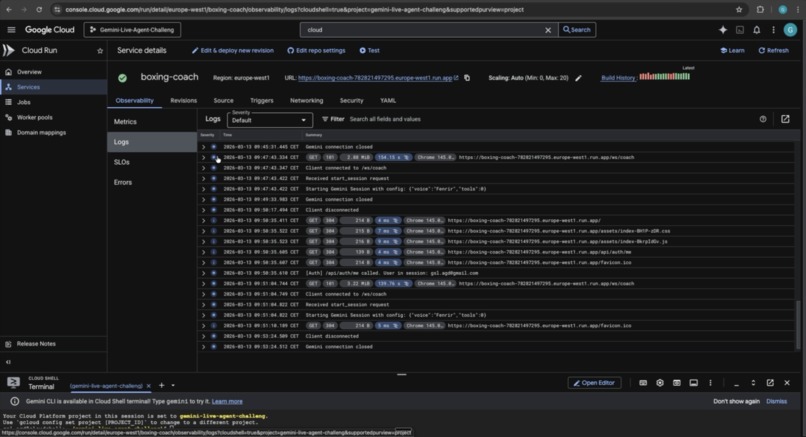
Task: Open the new terminal tab dropdown arrow
Action: [x=173, y=385]
